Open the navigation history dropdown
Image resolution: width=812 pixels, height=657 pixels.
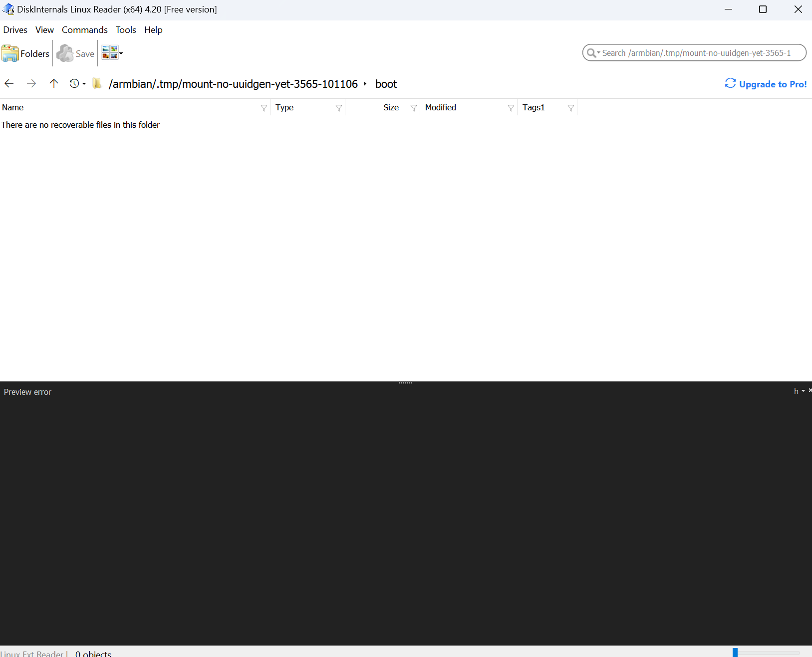(77, 83)
